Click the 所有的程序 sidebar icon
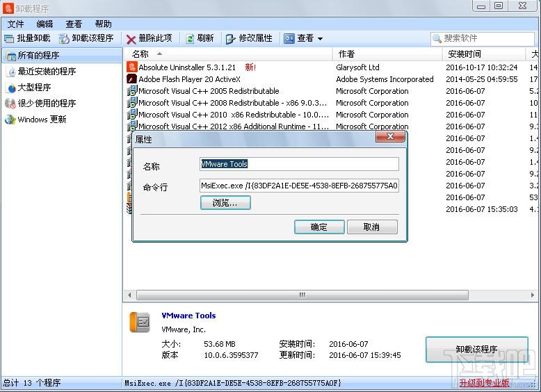Screen dimensions: 541x392 11,56
